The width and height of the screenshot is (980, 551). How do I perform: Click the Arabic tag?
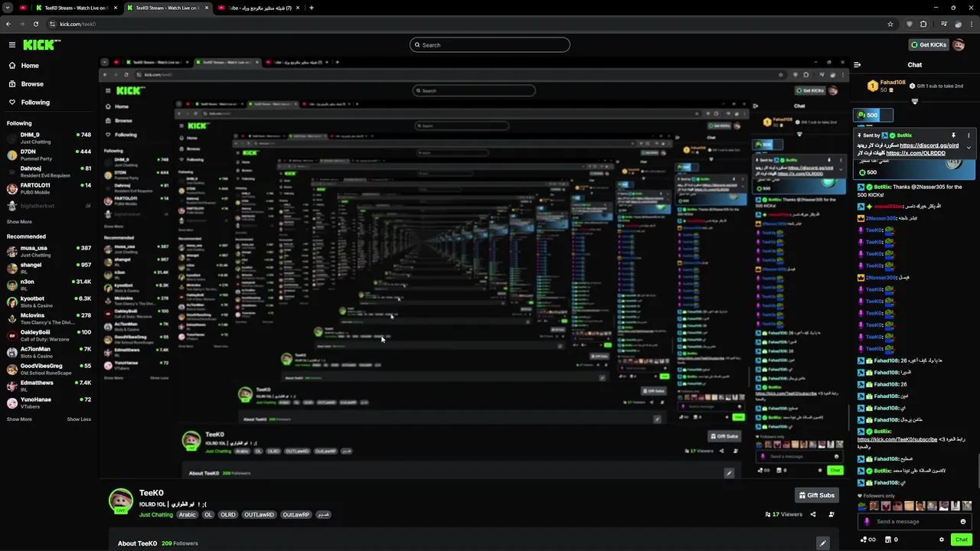pyautogui.click(x=188, y=515)
